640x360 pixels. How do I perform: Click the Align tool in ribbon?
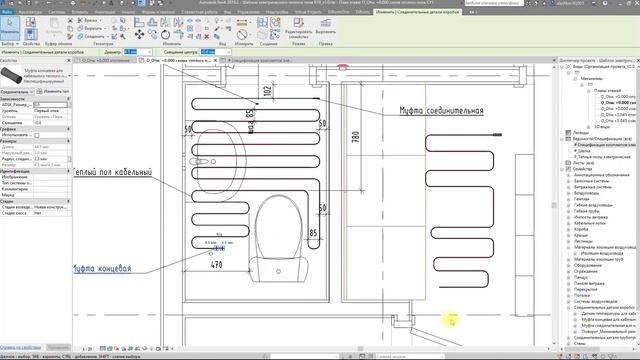139,23
